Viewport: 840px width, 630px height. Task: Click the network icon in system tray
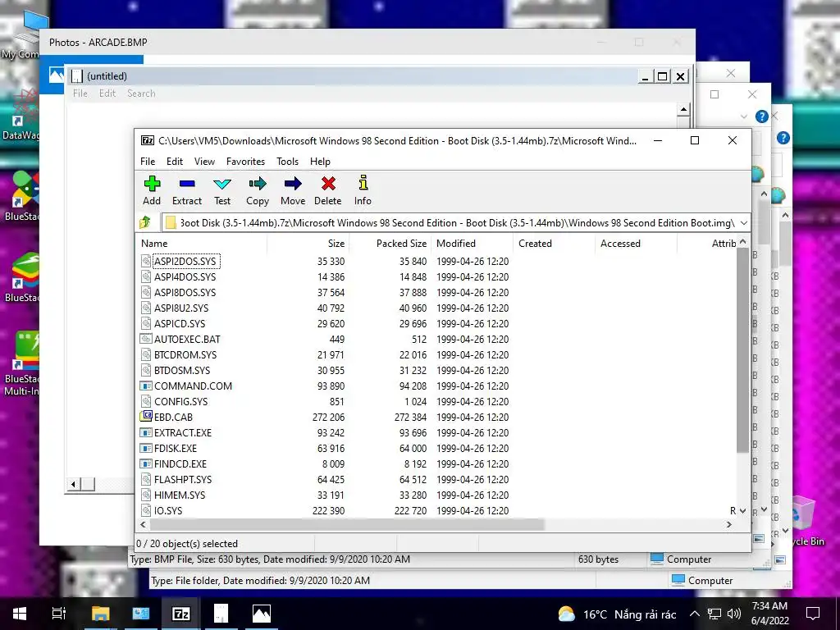714,614
